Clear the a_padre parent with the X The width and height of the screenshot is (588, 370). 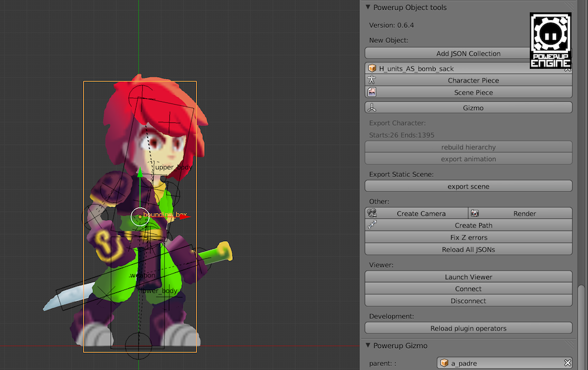[567, 363]
